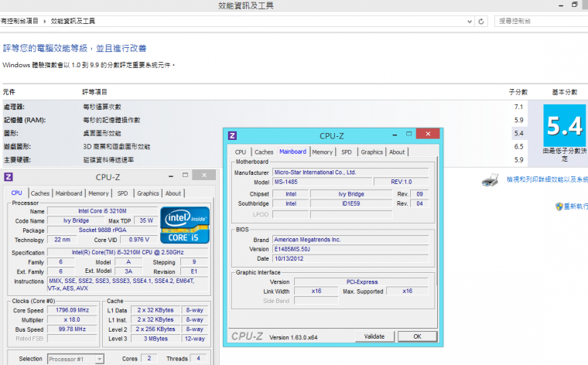
Task: Open Memory tab in front CPU-Z window
Action: pos(323,152)
